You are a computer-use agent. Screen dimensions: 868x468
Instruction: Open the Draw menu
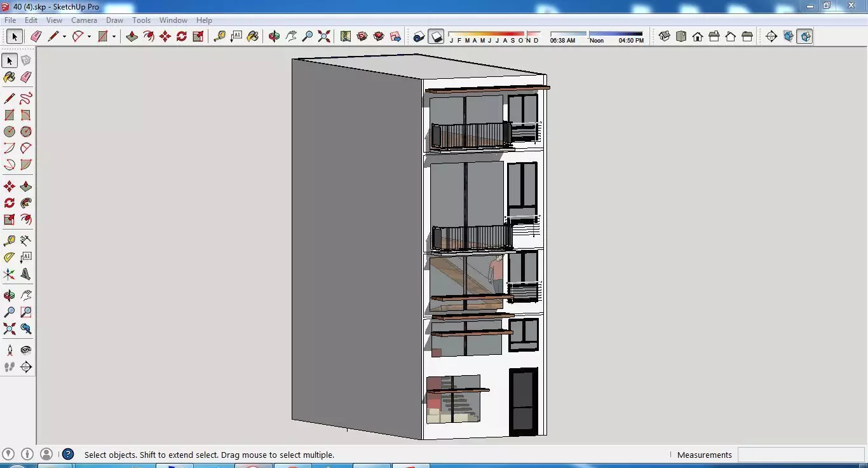click(114, 20)
